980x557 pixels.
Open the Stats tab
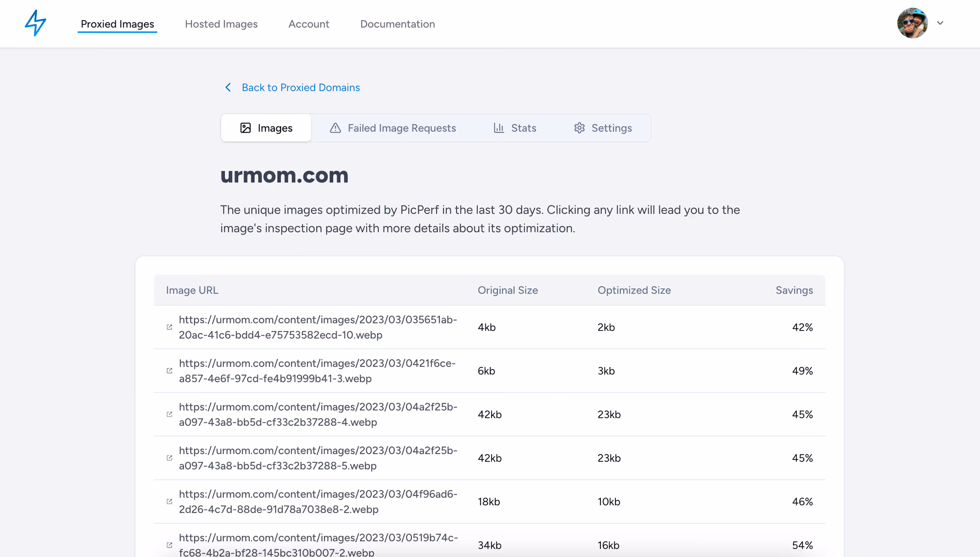tap(515, 128)
